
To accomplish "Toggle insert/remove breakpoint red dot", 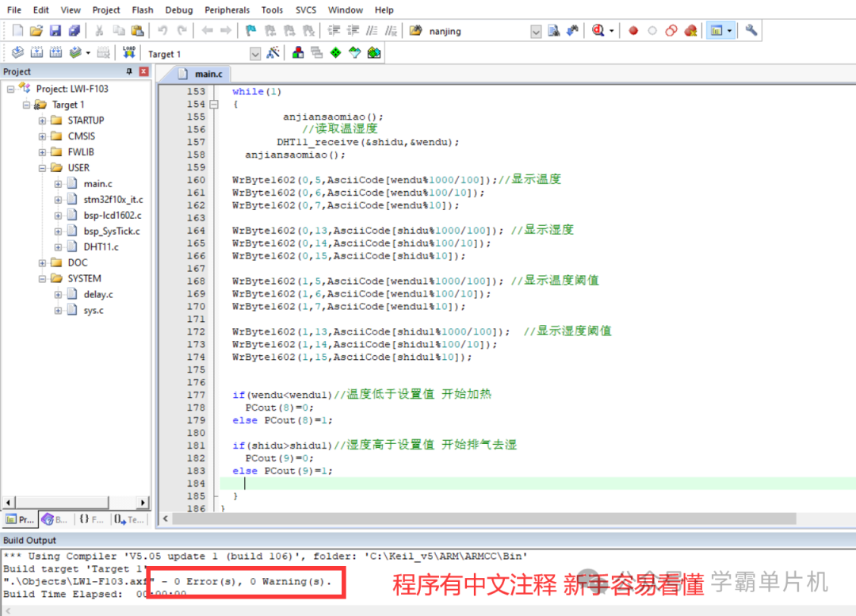I will pyautogui.click(x=633, y=31).
